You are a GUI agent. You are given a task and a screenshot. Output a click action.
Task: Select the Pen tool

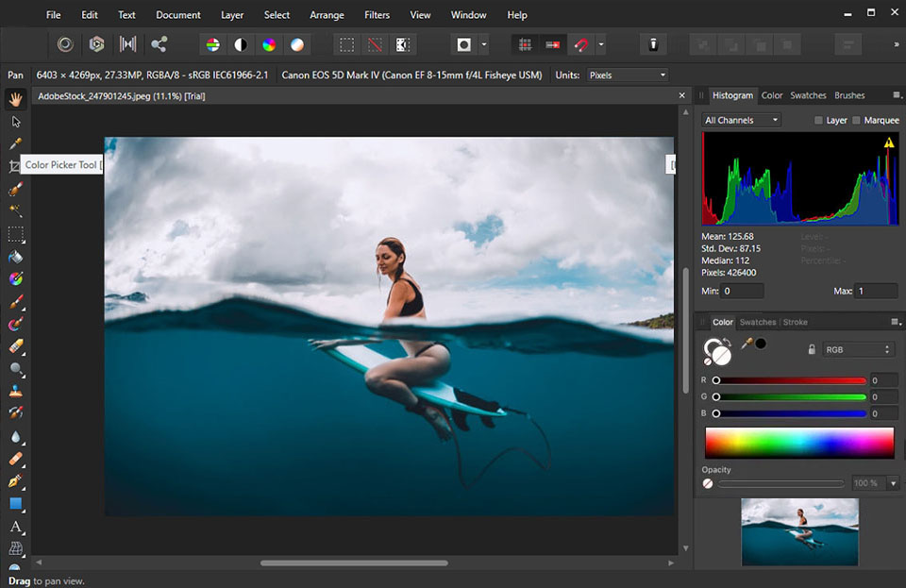tap(16, 481)
